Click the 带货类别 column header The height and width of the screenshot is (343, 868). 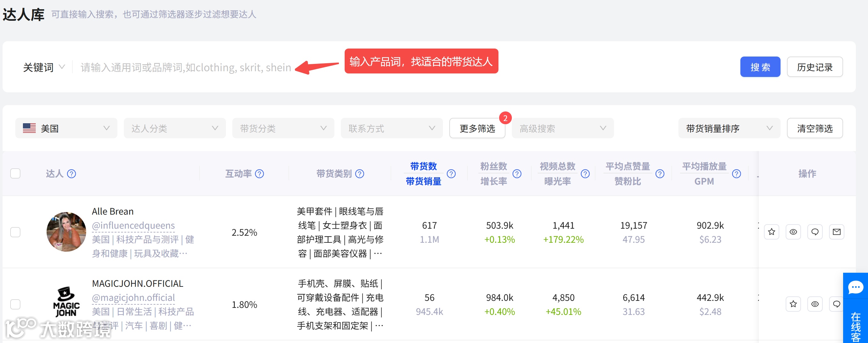pyautogui.click(x=334, y=174)
